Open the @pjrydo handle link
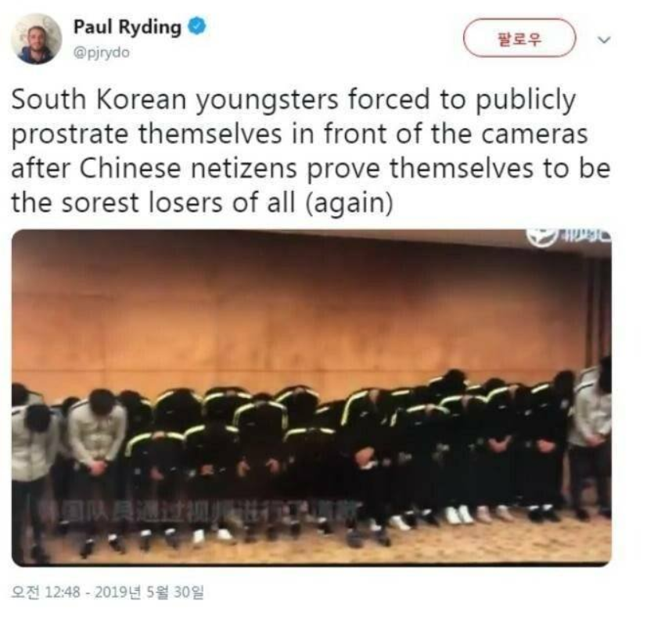Screen dimensions: 672x619 tap(102, 52)
